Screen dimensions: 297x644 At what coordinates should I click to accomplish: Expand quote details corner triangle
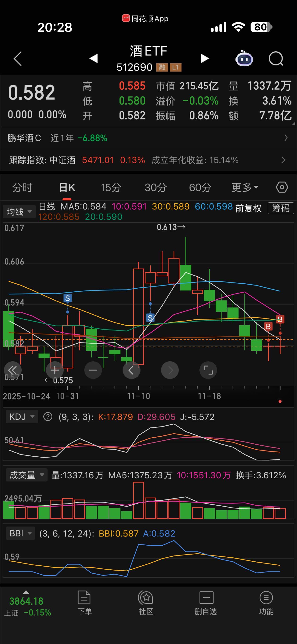(x=294, y=123)
